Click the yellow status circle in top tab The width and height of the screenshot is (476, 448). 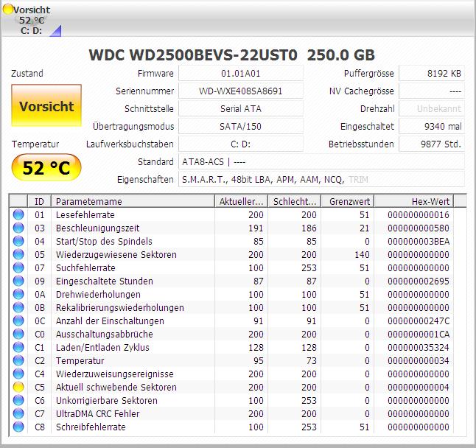click(7, 10)
